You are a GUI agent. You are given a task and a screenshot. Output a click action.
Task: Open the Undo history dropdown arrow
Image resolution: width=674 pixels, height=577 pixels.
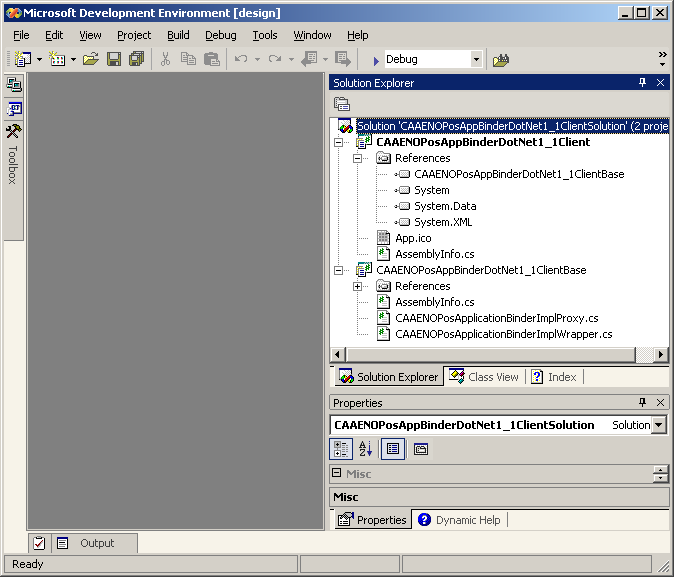click(257, 59)
